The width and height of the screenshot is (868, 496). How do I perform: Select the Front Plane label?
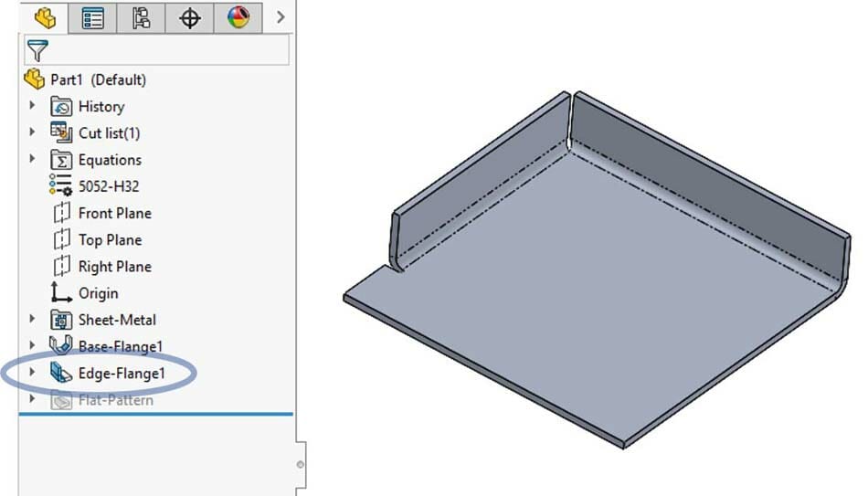tap(114, 213)
